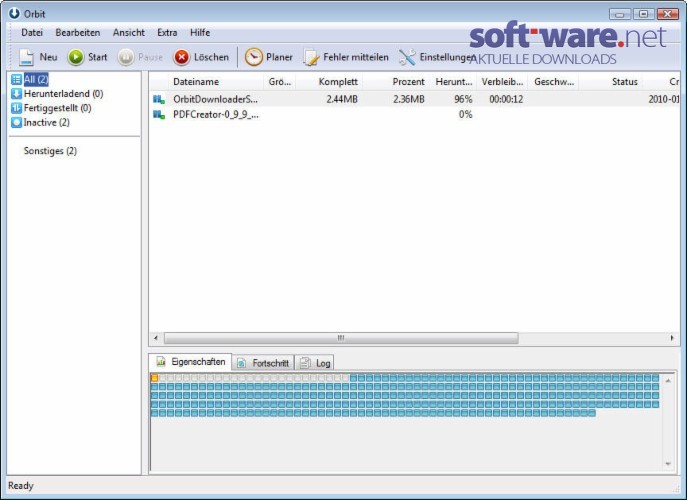Click the Fertiggestellt category icon
Screen dimensions: 687x500
pos(16,108)
